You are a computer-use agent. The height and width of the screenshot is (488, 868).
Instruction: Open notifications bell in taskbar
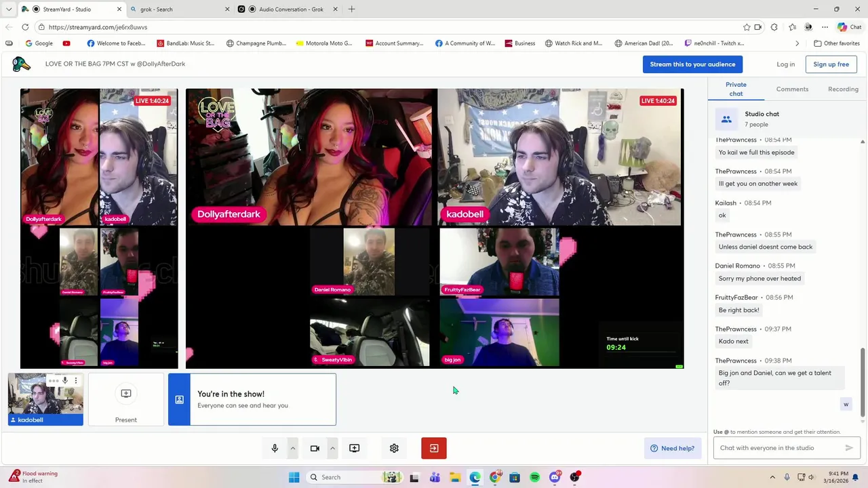(856, 477)
